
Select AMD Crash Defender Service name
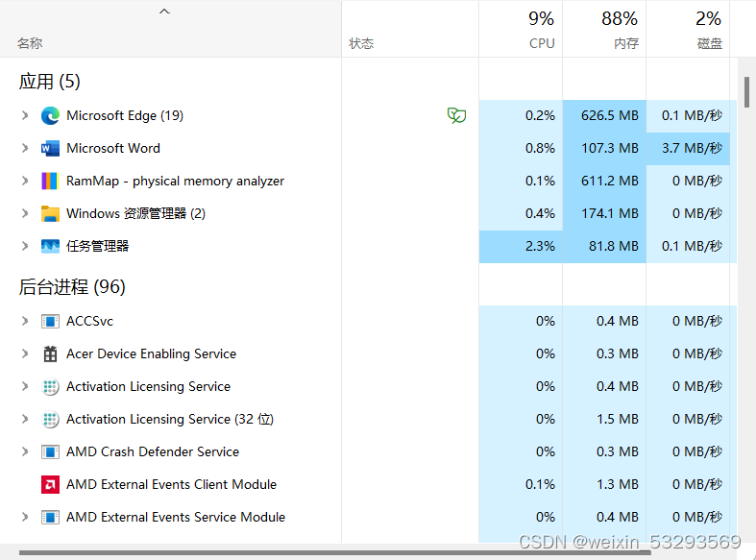click(153, 452)
